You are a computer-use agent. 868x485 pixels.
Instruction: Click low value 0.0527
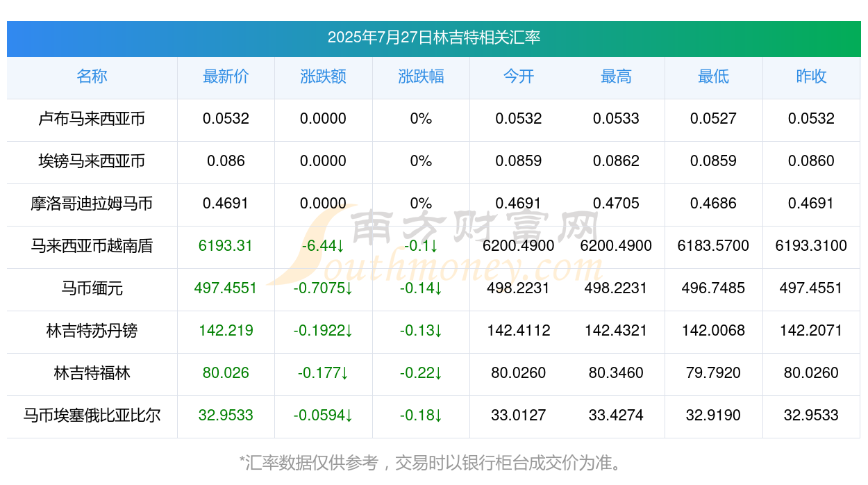tap(713, 119)
